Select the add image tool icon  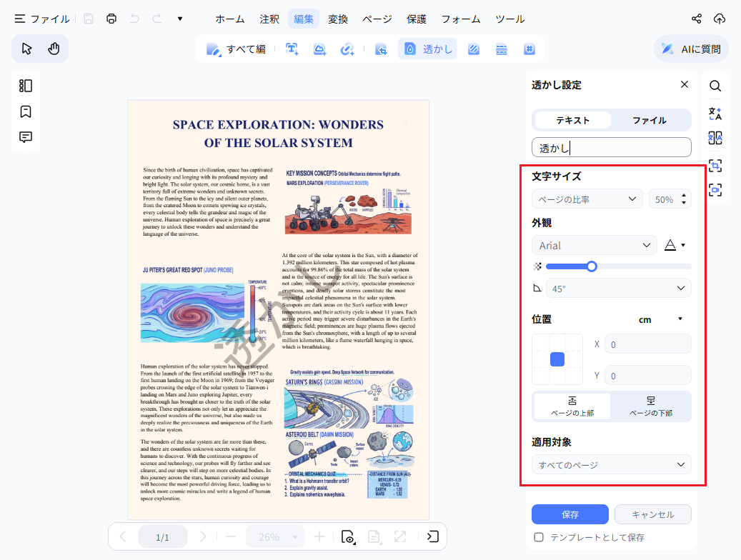click(320, 49)
